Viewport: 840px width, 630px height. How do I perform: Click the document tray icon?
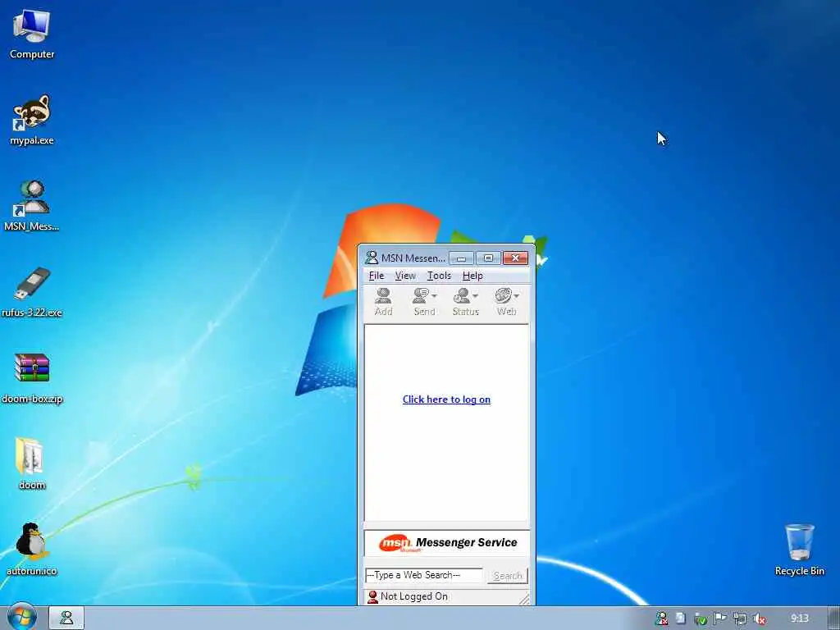click(680, 619)
